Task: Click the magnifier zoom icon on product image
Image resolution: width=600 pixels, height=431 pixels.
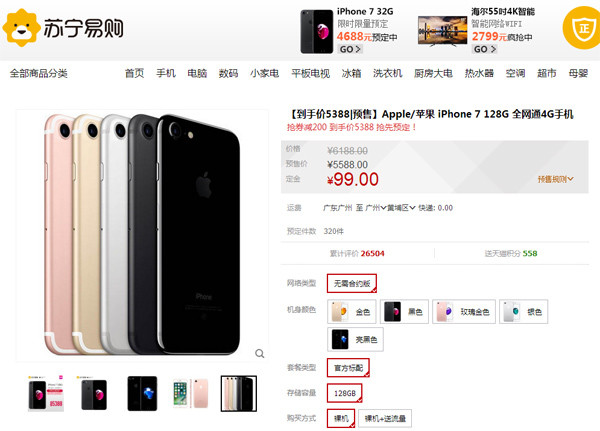Action: (260, 354)
